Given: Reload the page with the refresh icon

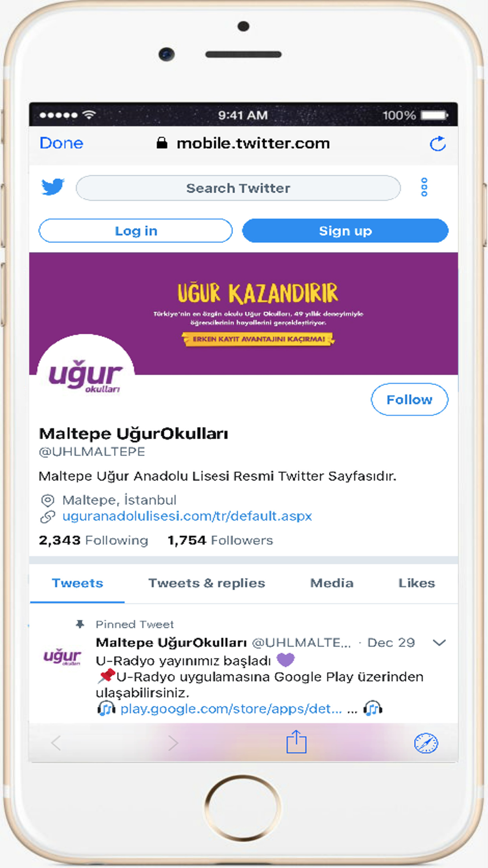Looking at the screenshot, I should (x=438, y=144).
